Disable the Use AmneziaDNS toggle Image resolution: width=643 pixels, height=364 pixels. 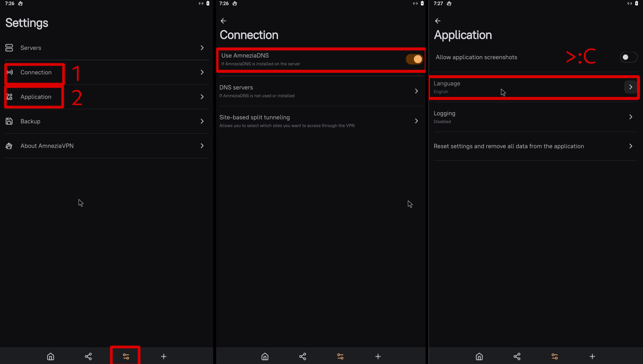(x=414, y=59)
